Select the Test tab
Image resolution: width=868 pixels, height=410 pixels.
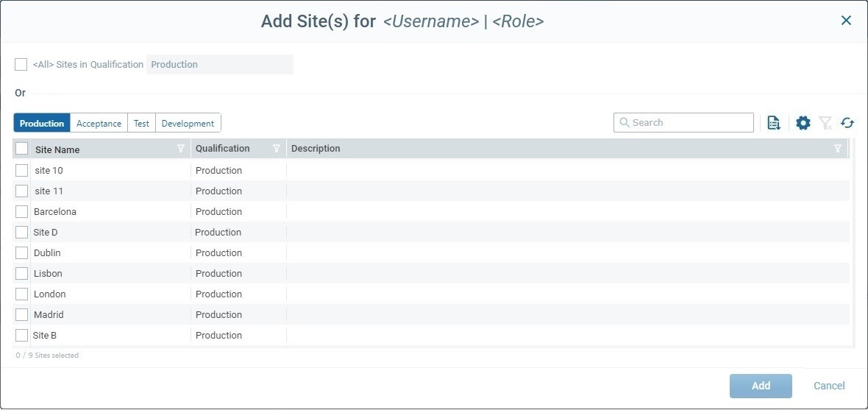point(141,124)
